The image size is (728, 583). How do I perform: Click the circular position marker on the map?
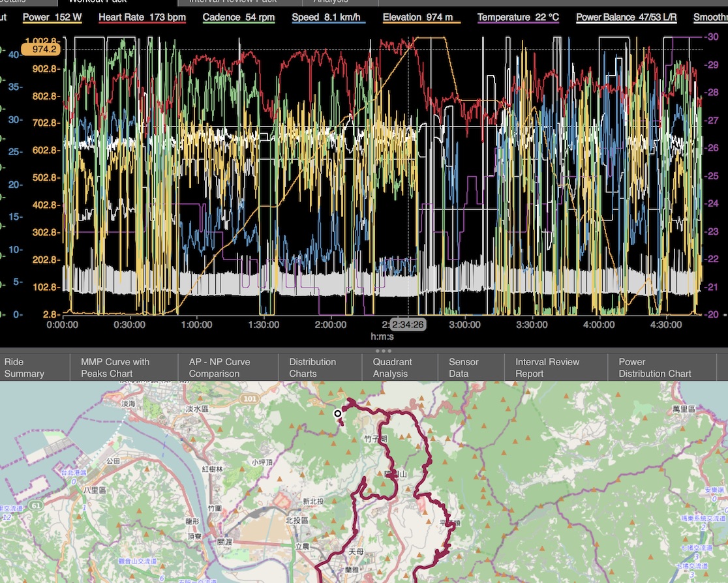pos(338,413)
